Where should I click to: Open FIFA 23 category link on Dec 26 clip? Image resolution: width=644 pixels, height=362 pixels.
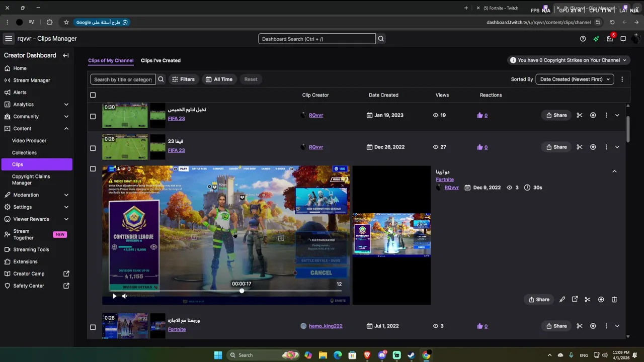(176, 150)
